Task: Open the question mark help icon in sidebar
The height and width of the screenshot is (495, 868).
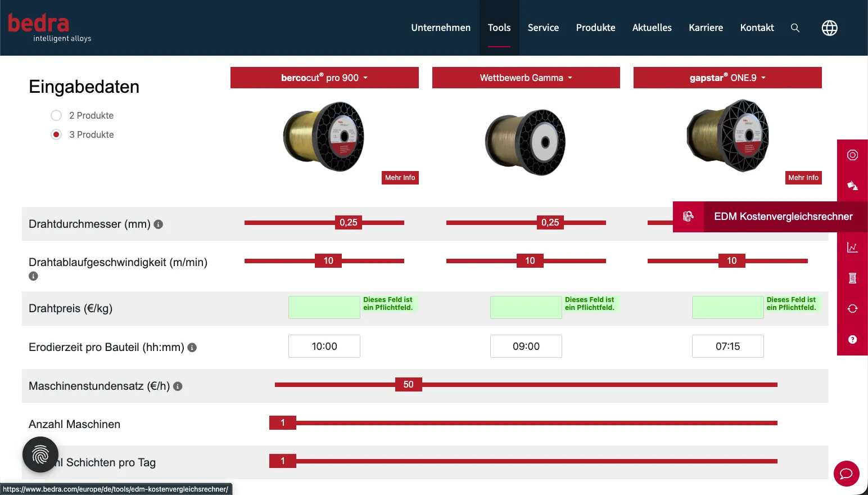Action: pyautogui.click(x=852, y=339)
